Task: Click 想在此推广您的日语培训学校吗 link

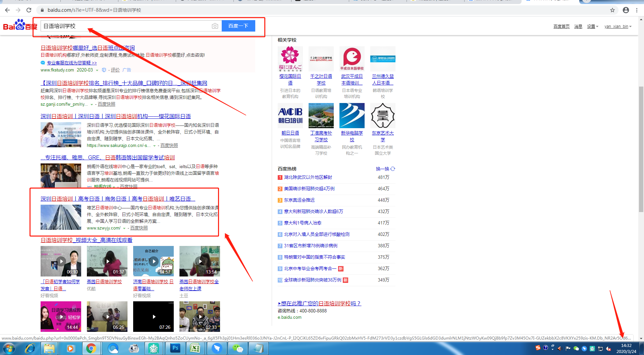Action: (319, 303)
